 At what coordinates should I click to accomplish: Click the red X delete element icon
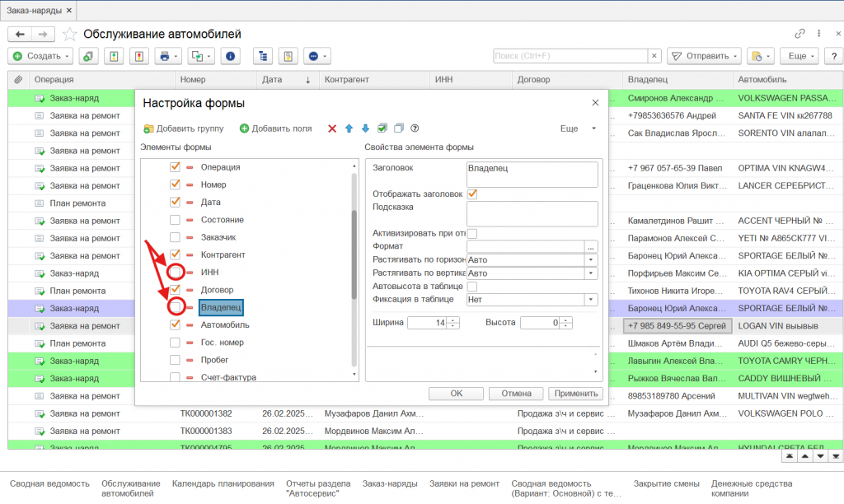tap(332, 128)
